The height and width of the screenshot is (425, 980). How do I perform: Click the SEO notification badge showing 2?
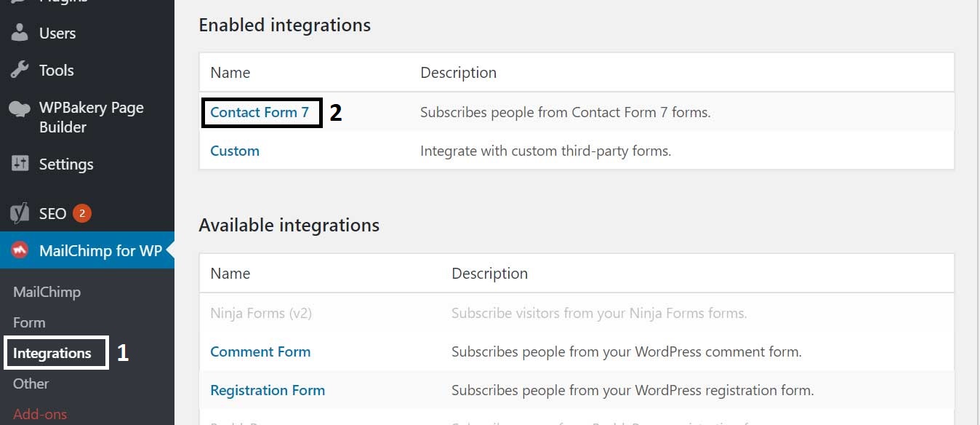[82, 213]
